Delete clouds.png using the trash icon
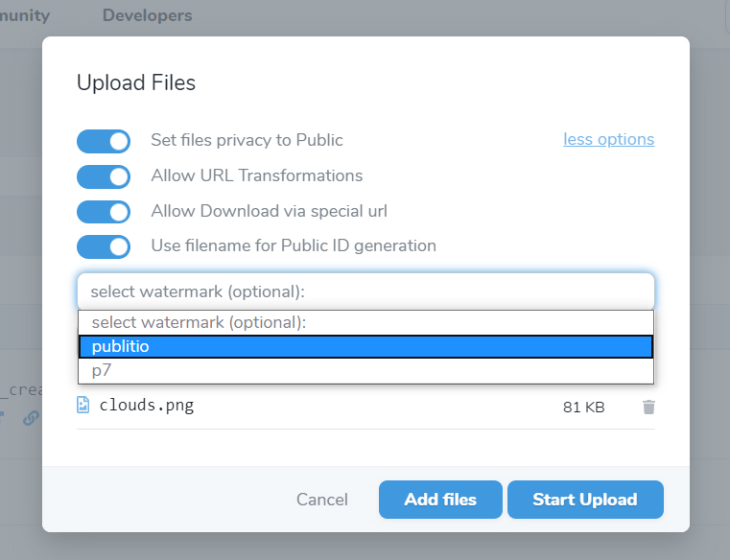The image size is (730, 560). tap(648, 407)
